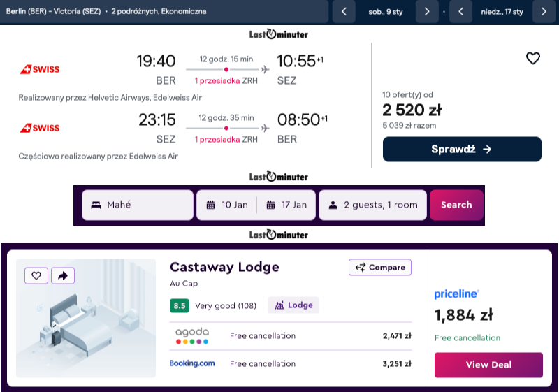Open '1 przesiadka ZRH' on the outbound flight
The height and width of the screenshot is (392, 559).
pos(226,81)
